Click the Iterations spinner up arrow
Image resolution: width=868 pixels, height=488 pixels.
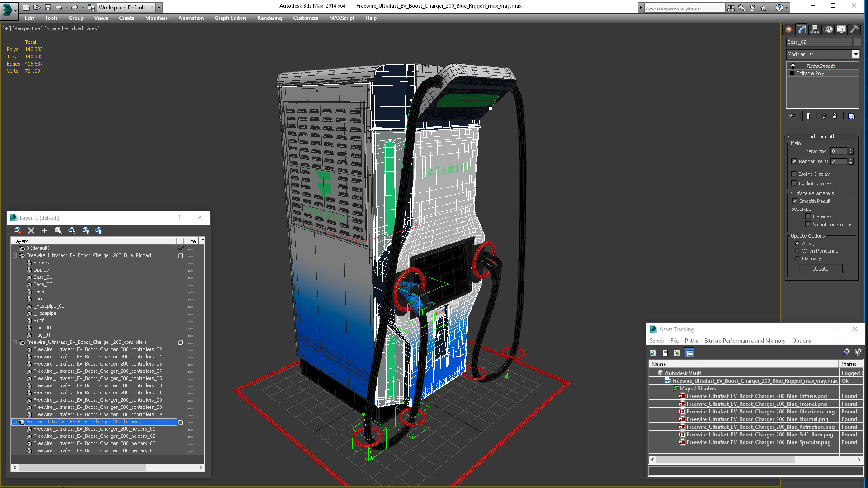[850, 150]
